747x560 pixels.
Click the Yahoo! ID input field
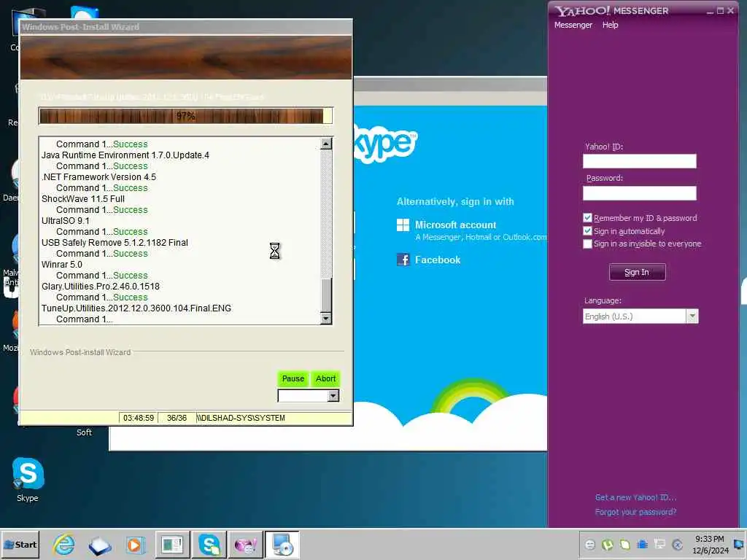click(639, 161)
